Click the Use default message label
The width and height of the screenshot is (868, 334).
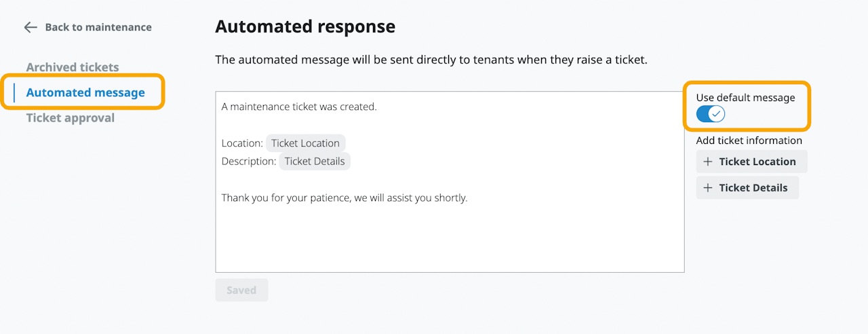coord(745,98)
